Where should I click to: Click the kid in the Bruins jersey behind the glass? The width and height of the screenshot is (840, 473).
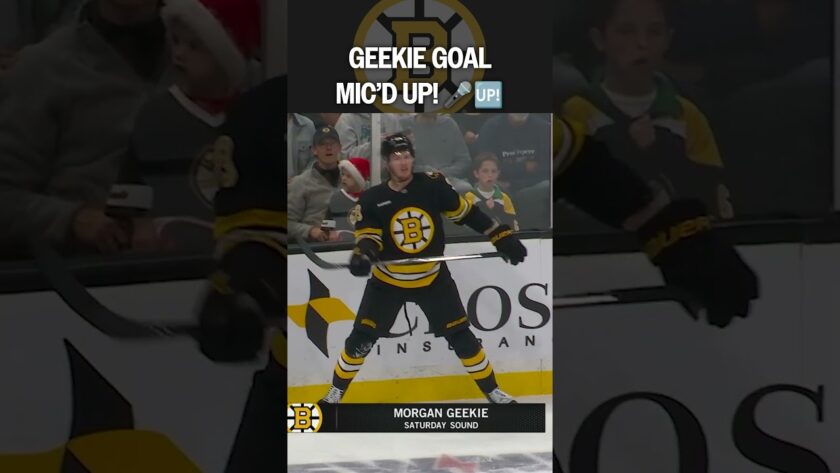tap(489, 191)
